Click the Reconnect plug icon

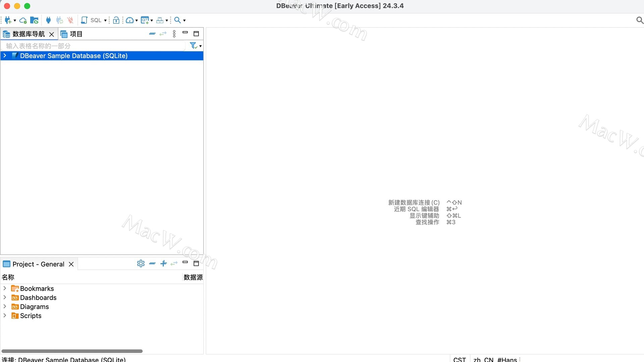tap(60, 20)
